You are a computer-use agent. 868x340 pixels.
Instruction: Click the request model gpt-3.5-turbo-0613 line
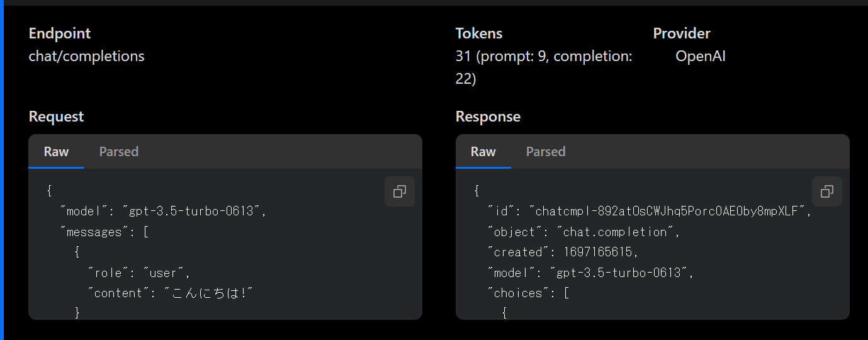pos(164,212)
